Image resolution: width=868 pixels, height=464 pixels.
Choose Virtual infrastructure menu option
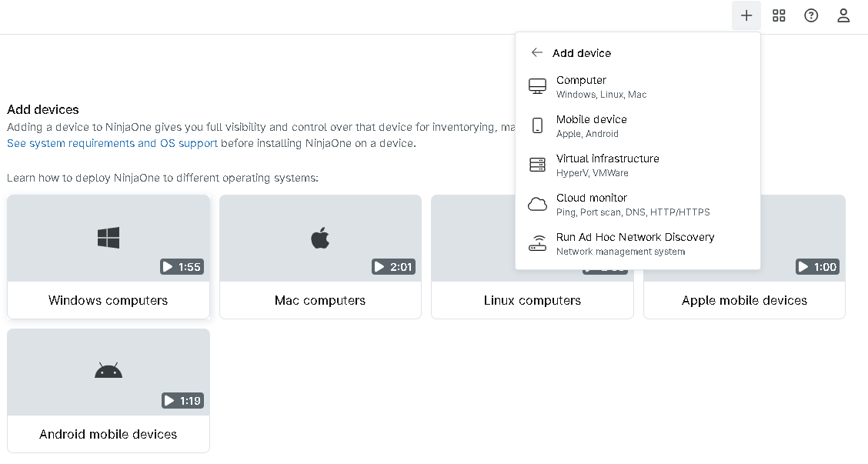(x=607, y=159)
